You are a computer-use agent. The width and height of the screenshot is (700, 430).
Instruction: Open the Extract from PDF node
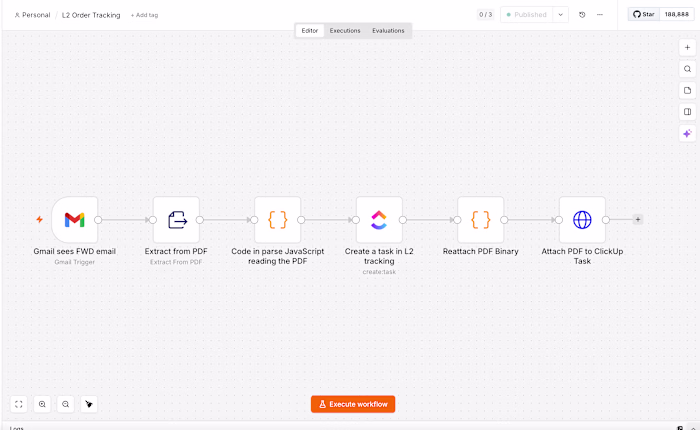176,220
